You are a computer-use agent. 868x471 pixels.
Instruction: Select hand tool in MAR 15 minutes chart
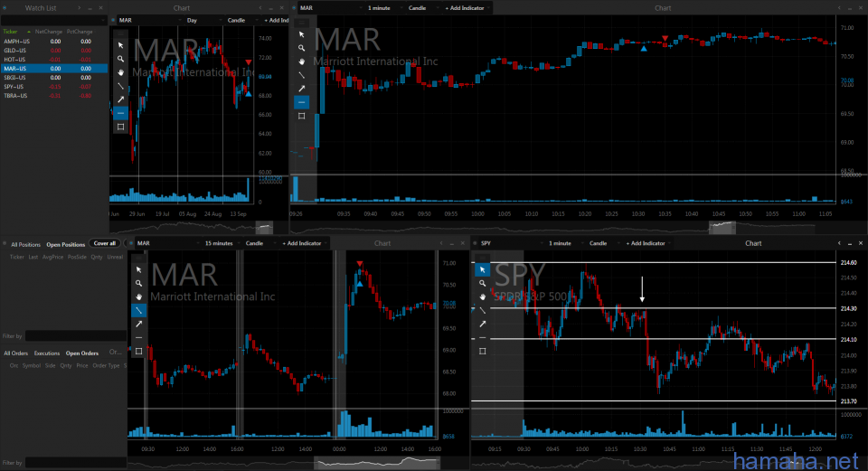coord(139,297)
